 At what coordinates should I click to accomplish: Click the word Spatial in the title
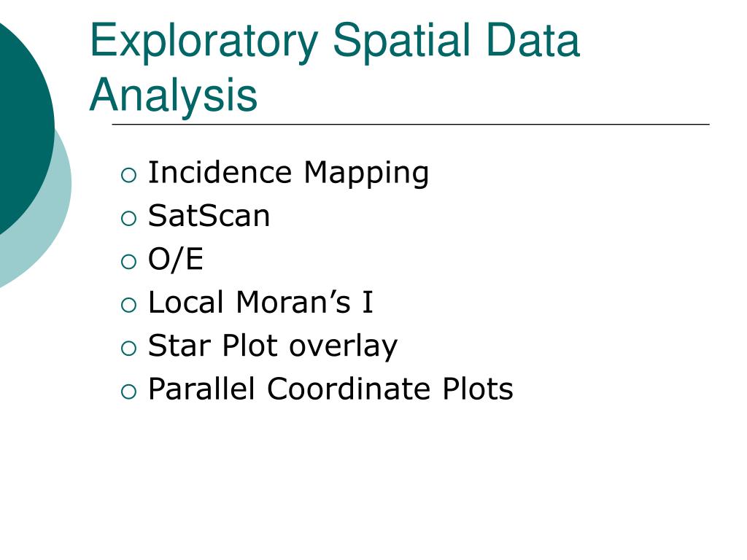click(x=402, y=43)
